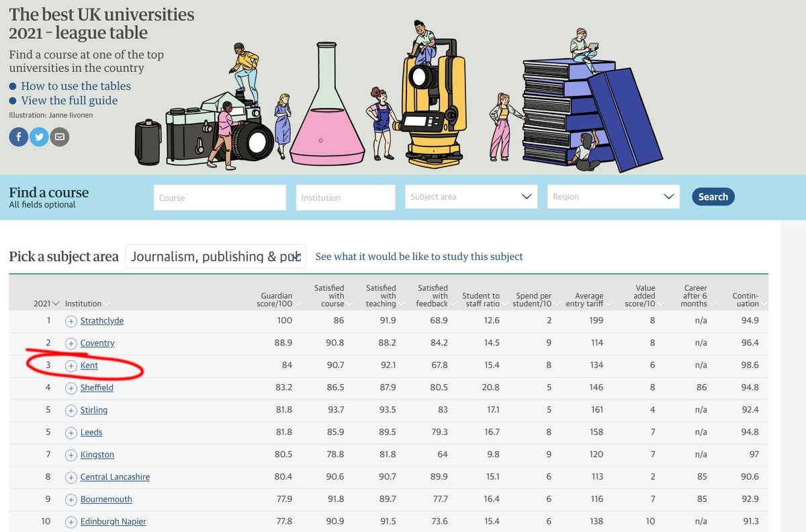Image resolution: width=806 pixels, height=532 pixels.
Task: Click Strathclyde's average entry tariff 199
Action: coord(596,321)
